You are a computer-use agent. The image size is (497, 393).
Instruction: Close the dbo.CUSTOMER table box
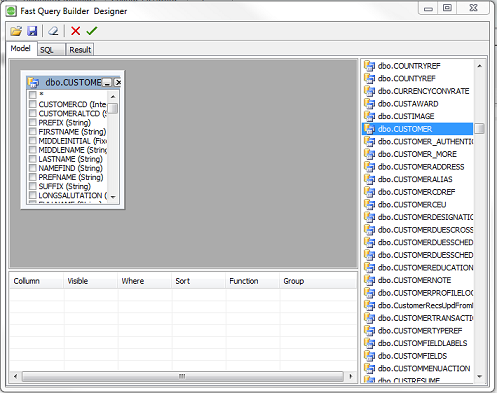117,82
